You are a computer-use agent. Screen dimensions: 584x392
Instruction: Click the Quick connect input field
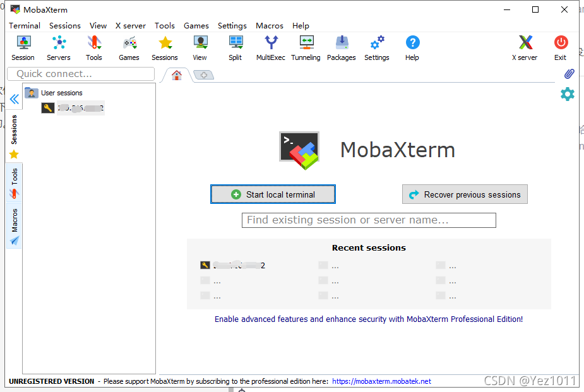81,74
